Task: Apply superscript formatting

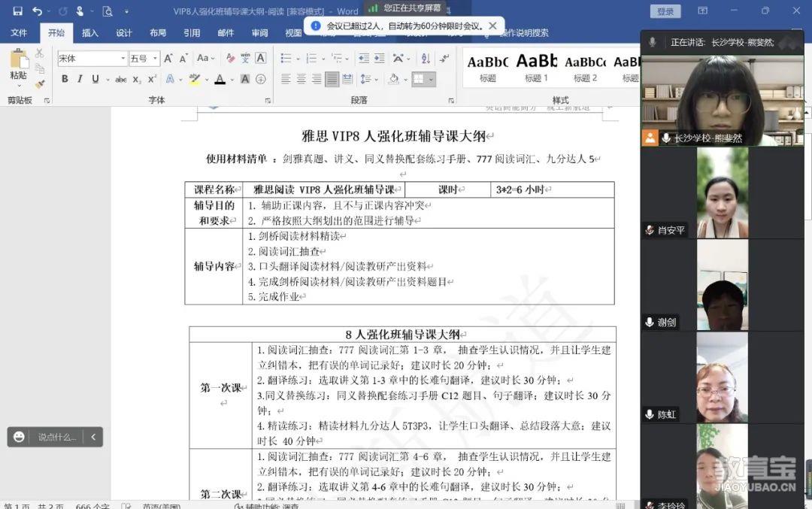Action: [152, 79]
